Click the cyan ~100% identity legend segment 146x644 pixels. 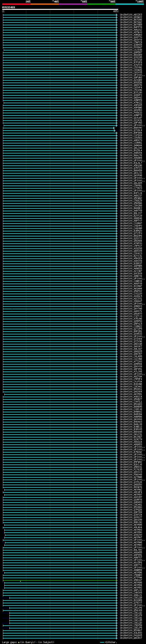pos(130,4)
